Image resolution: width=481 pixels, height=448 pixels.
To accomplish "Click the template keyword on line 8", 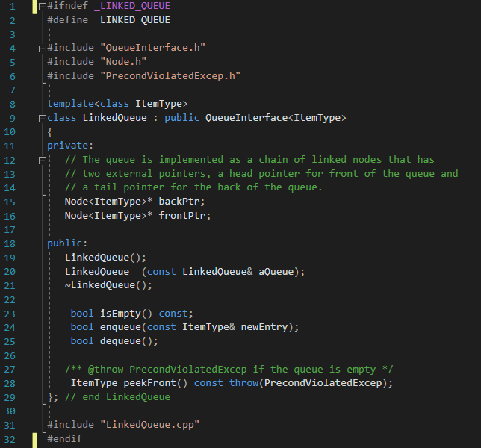I will click(x=70, y=104).
